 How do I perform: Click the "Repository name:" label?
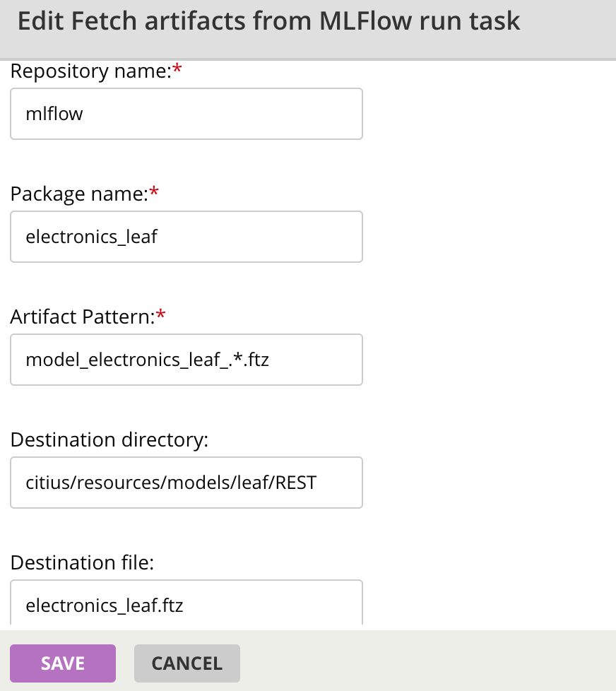(90, 71)
